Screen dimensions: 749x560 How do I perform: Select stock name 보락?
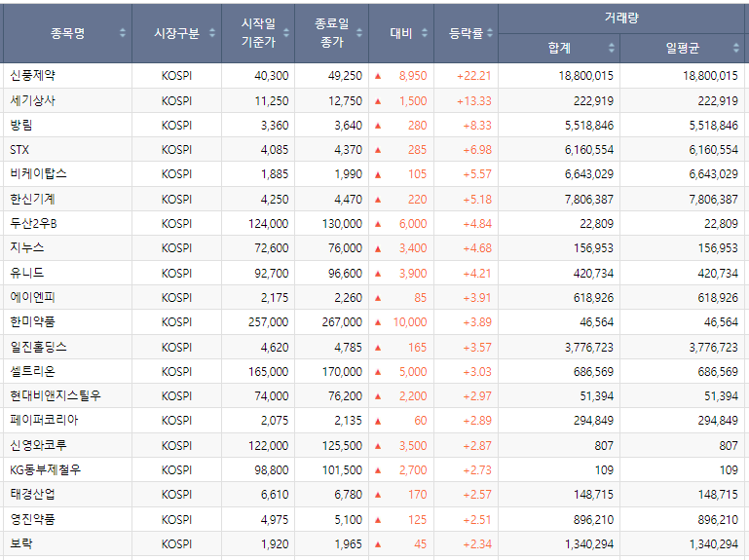coord(21,543)
